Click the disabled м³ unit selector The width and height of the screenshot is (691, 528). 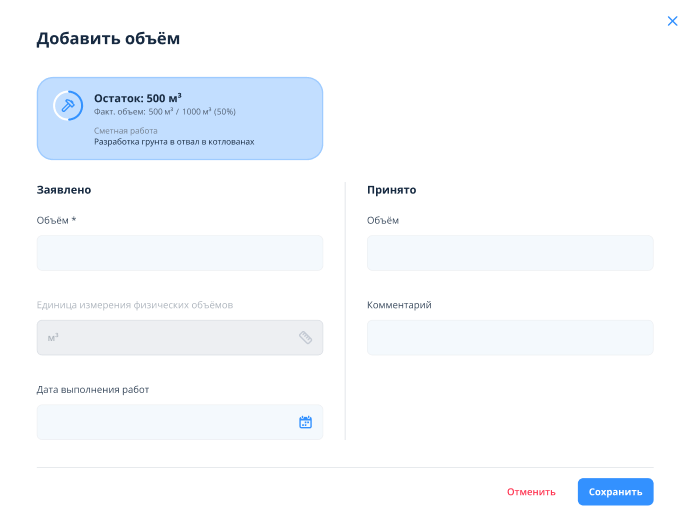coord(180,337)
